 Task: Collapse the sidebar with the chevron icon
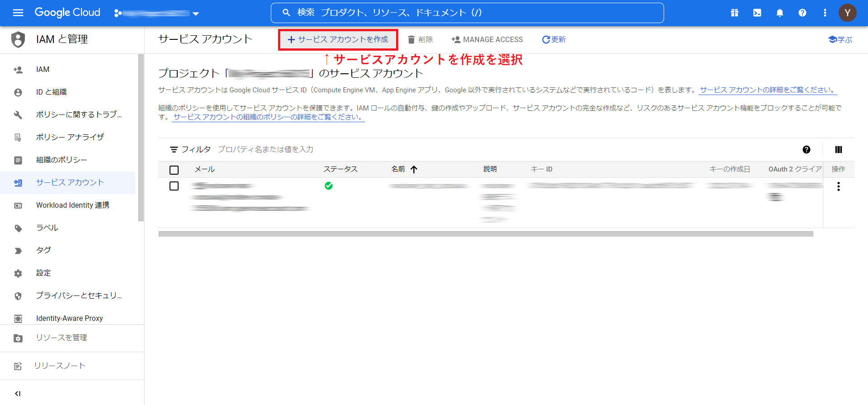tap(18, 393)
